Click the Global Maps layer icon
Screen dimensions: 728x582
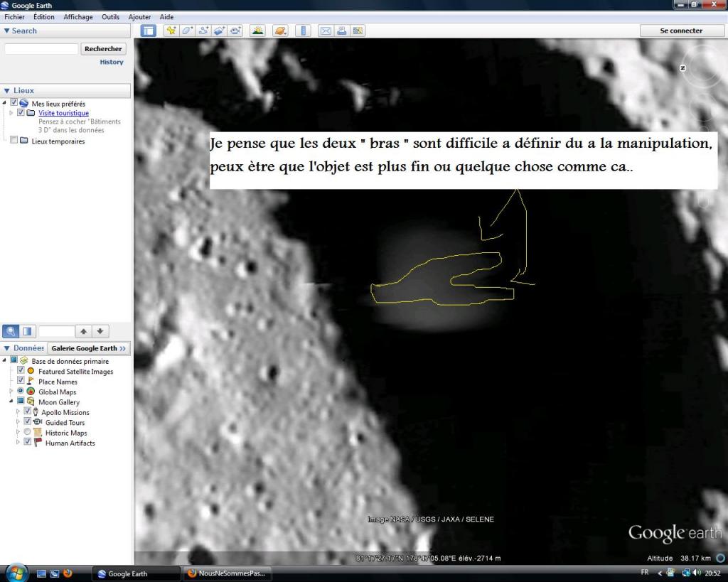[31, 392]
